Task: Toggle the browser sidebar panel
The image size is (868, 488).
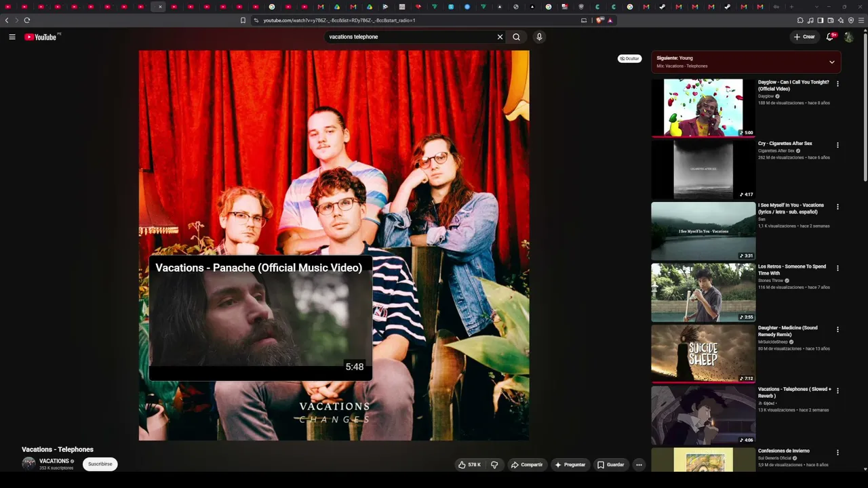Action: 821,20
